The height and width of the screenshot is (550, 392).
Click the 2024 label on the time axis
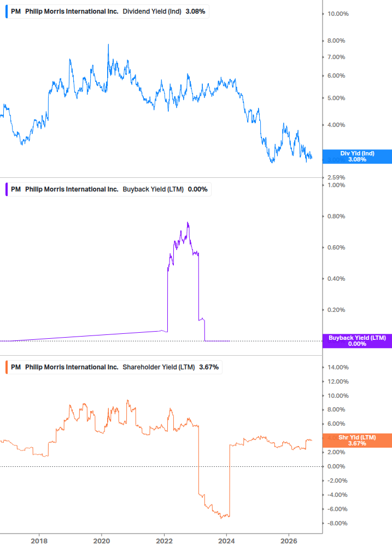(226, 541)
